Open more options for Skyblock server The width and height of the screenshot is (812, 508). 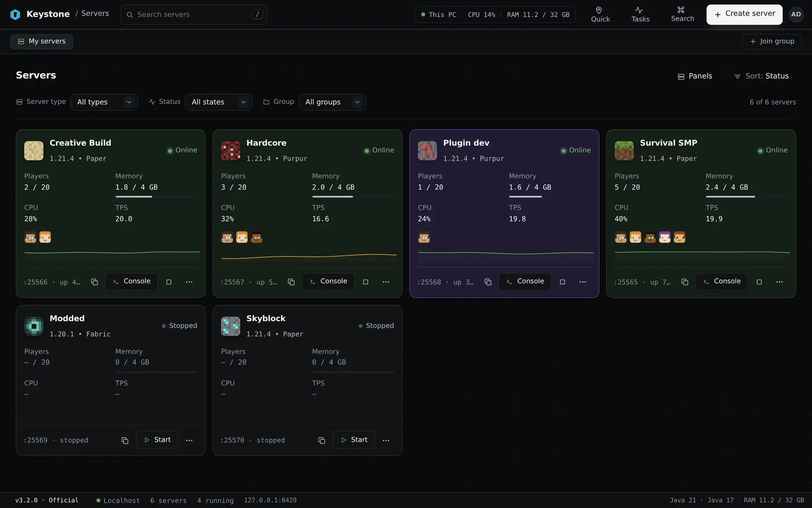pos(386,440)
